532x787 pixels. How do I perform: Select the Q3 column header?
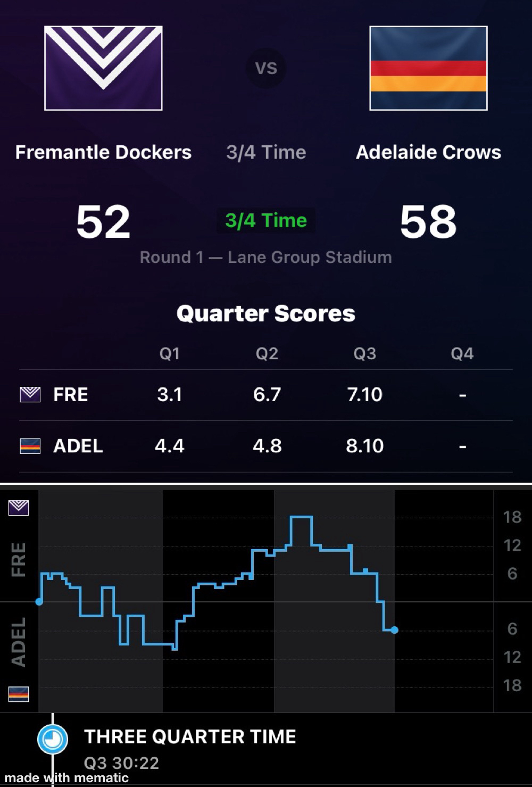point(364,354)
